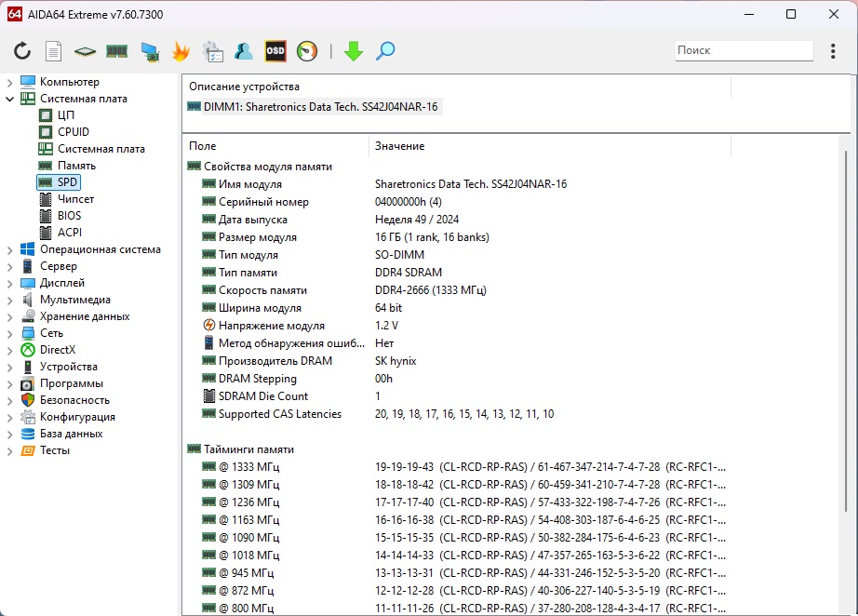Expand the Компьютер tree node
The image size is (858, 616).
[9, 83]
